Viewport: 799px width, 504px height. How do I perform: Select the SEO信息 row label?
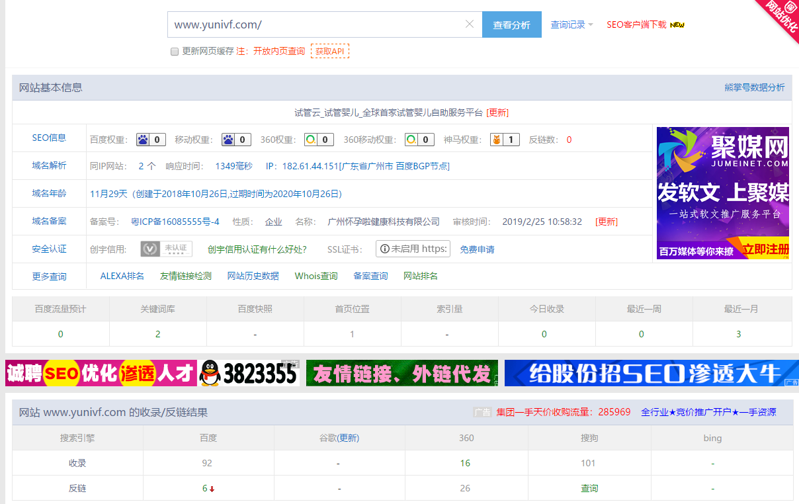[49, 138]
